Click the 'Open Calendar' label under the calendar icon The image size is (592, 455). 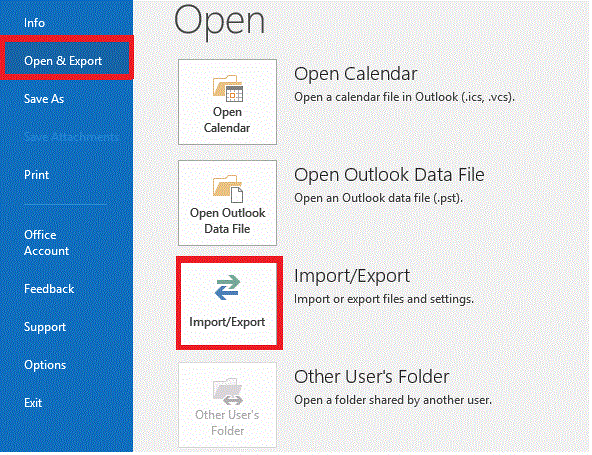click(227, 120)
